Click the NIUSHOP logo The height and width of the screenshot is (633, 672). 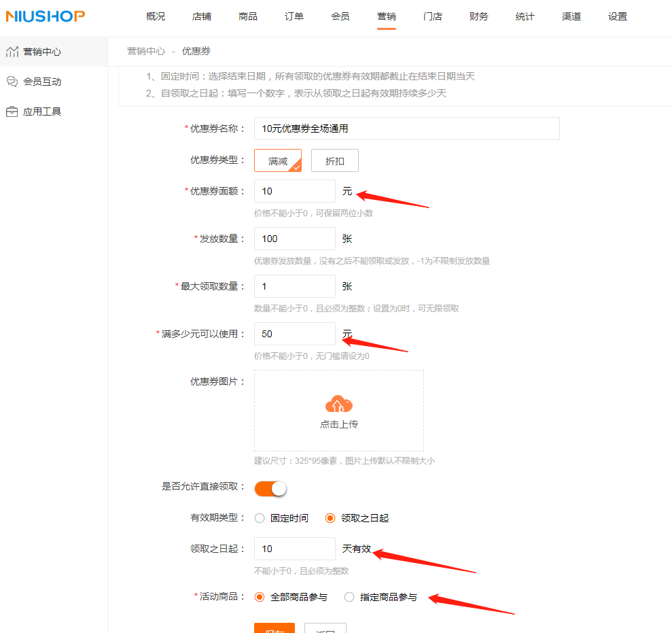tap(46, 16)
